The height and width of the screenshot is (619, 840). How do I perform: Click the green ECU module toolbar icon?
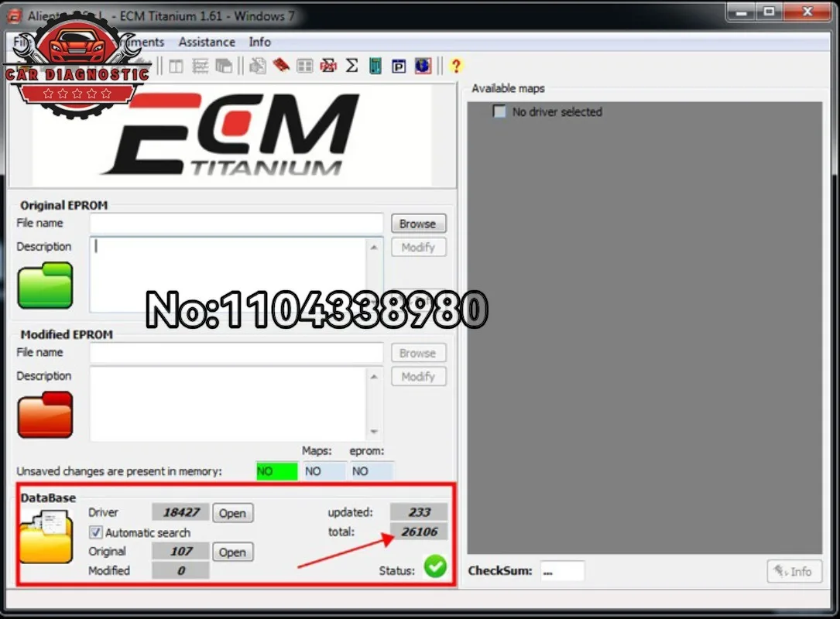click(x=375, y=66)
